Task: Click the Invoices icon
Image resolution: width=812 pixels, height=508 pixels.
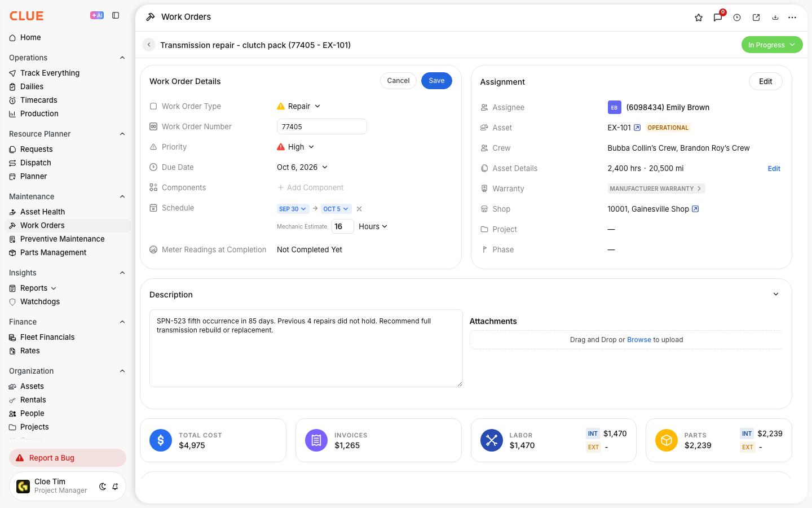Action: point(316,440)
